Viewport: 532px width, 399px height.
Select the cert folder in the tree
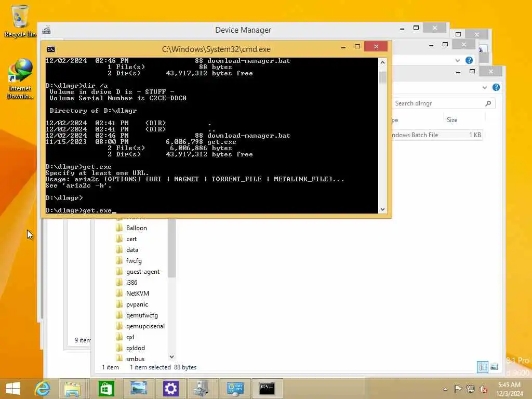click(131, 239)
